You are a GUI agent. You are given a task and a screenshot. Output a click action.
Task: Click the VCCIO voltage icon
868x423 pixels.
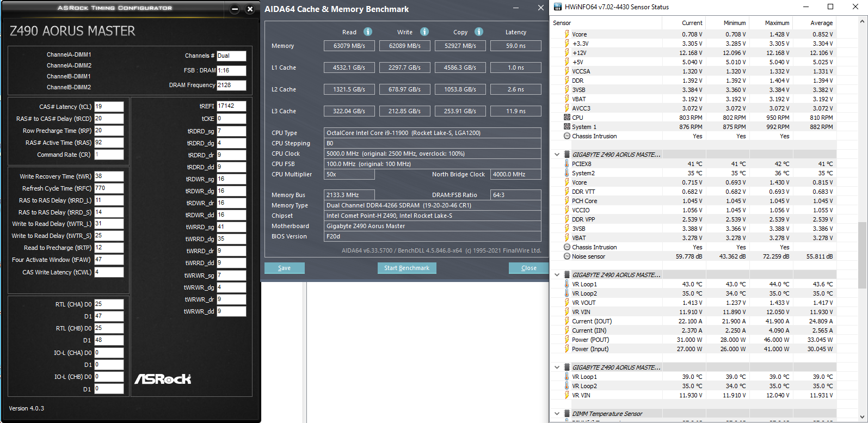567,210
